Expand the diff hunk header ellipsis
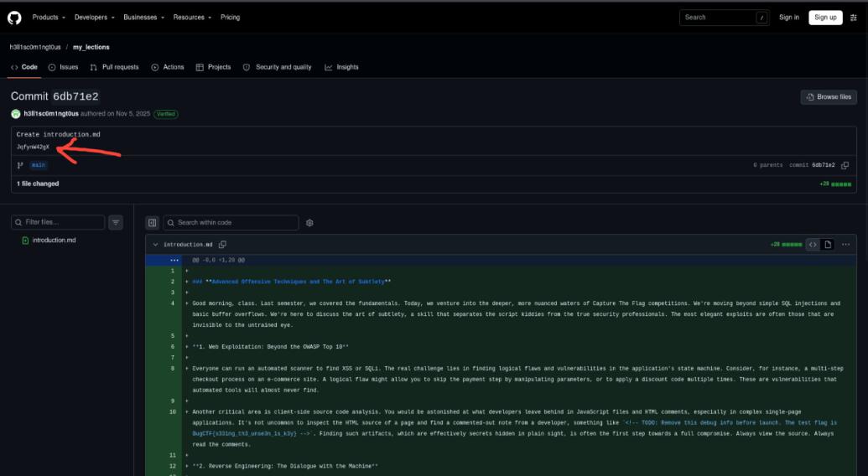Viewport: 868px width, 476px height. click(x=174, y=260)
